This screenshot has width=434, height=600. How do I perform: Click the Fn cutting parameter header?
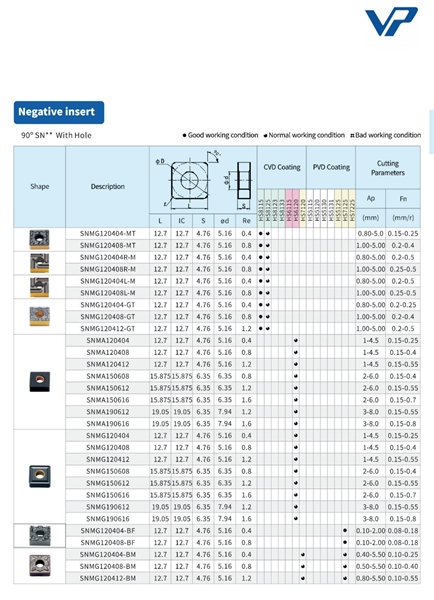click(x=403, y=198)
